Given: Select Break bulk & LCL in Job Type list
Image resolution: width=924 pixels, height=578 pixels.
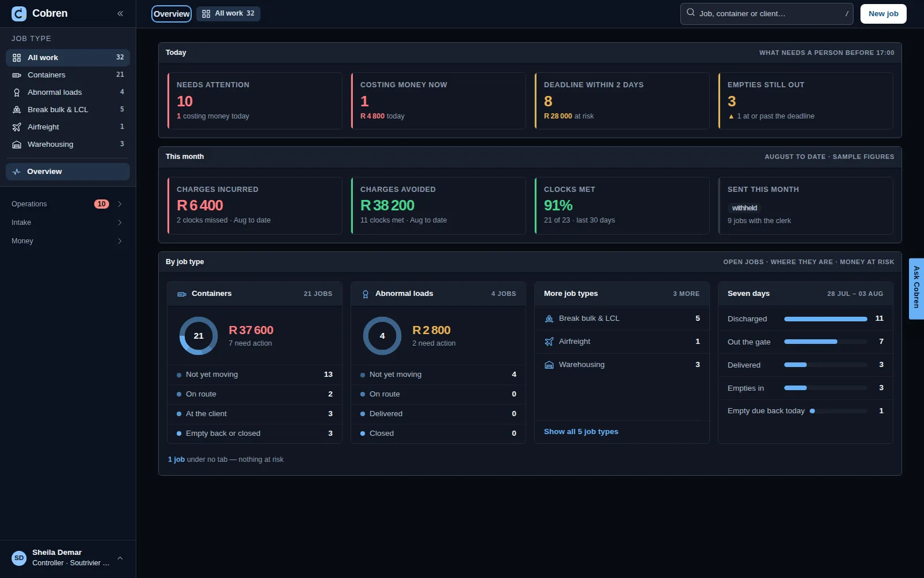Looking at the screenshot, I should [68, 110].
